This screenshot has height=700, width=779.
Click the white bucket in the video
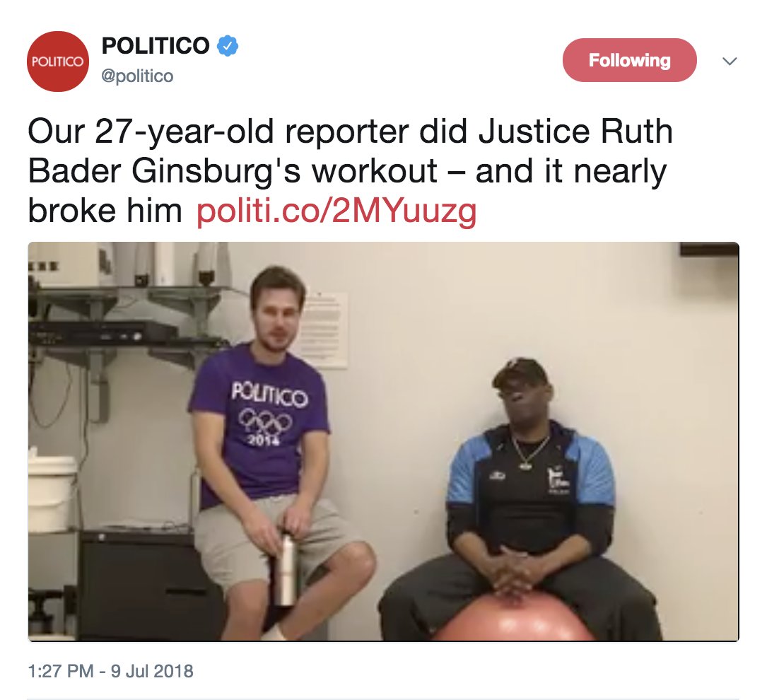[x=51, y=492]
